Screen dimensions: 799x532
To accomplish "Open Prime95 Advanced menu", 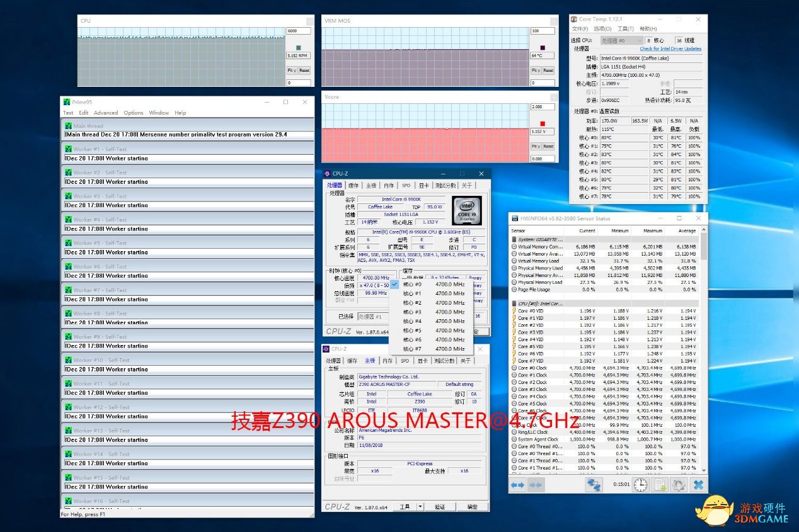I will (106, 113).
